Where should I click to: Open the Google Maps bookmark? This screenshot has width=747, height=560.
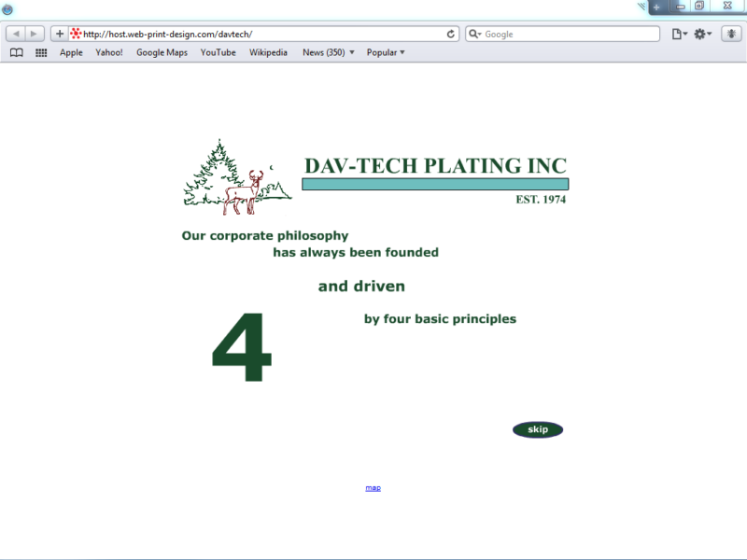(162, 52)
